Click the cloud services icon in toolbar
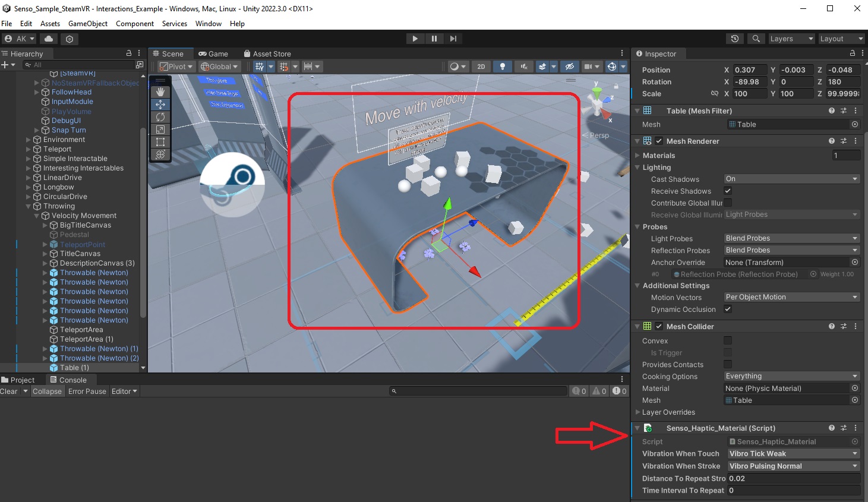The width and height of the screenshot is (868, 502). [48, 38]
